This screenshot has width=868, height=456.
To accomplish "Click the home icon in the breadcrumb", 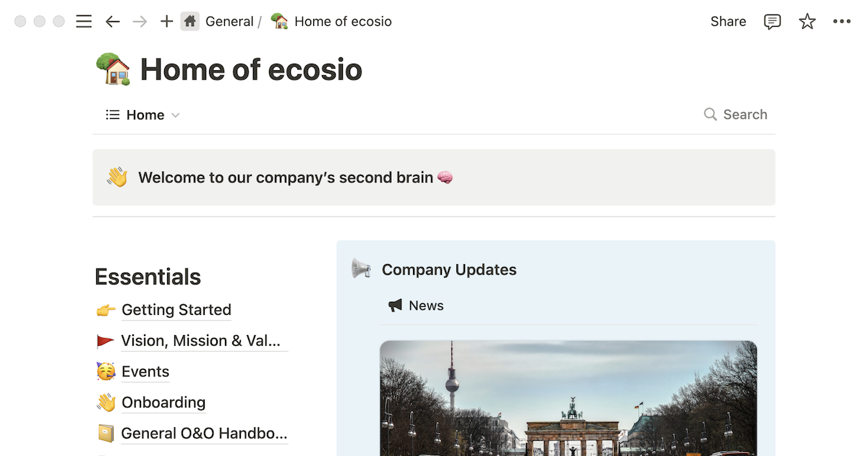I will click(x=190, y=21).
